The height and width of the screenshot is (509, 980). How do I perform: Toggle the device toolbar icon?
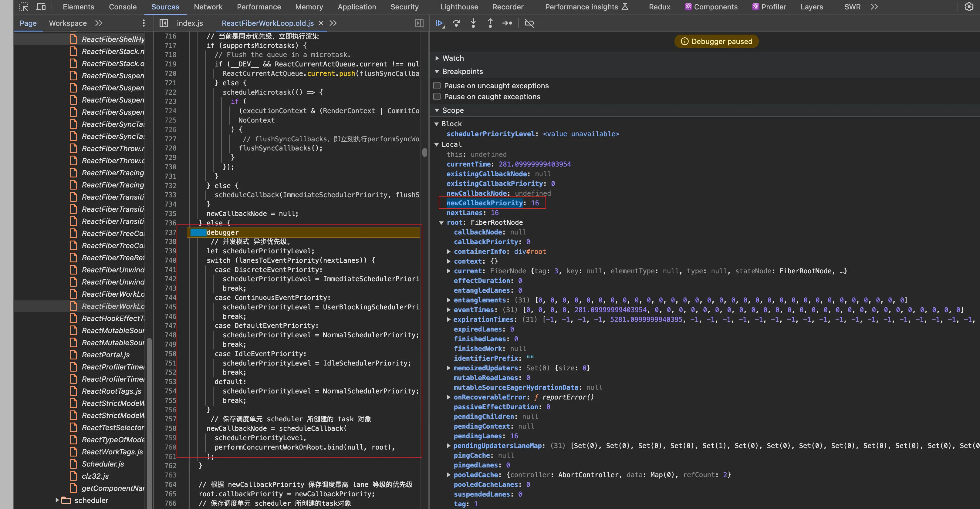(41, 7)
